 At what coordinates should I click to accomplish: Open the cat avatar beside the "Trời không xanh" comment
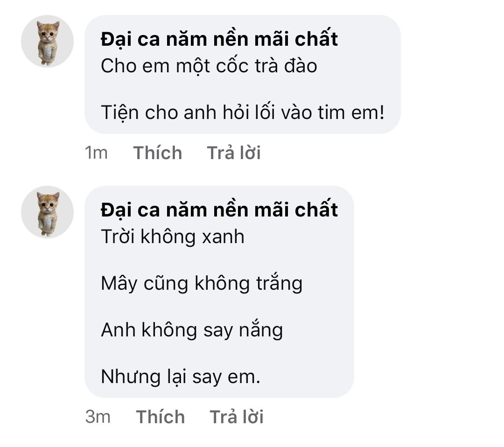point(47,212)
